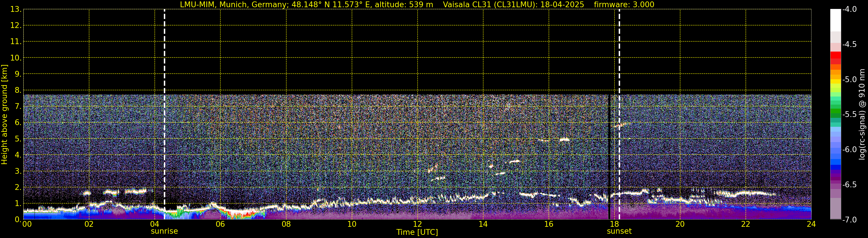Screen dimensions: 868x238
Task: Click the 24 hour tick on the time axis
Action: click(x=811, y=224)
